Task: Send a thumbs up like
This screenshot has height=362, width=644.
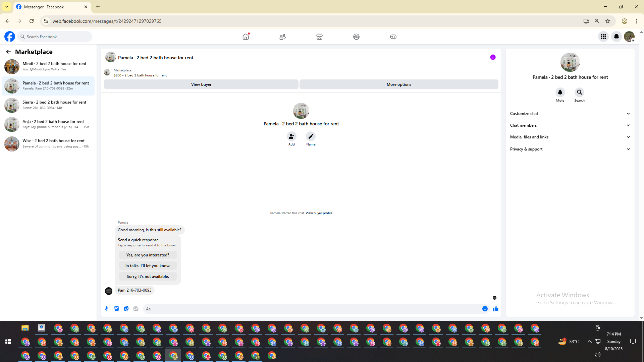Action: tap(496, 309)
